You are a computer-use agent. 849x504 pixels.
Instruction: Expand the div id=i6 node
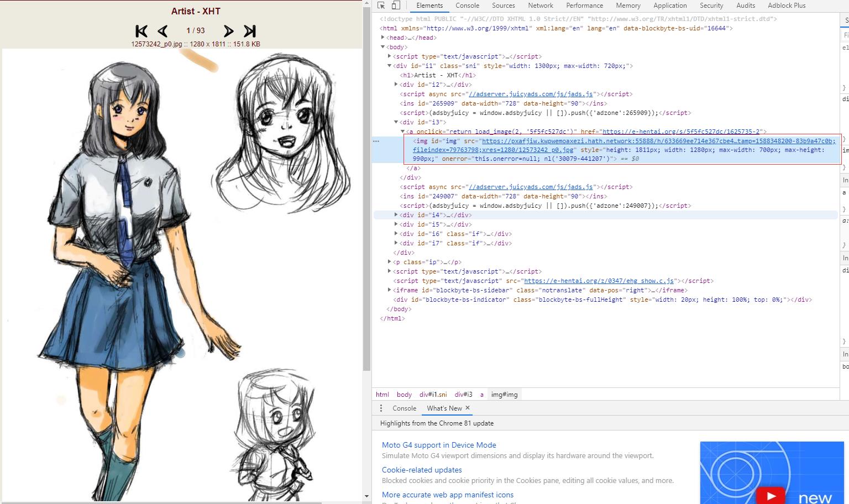click(396, 234)
